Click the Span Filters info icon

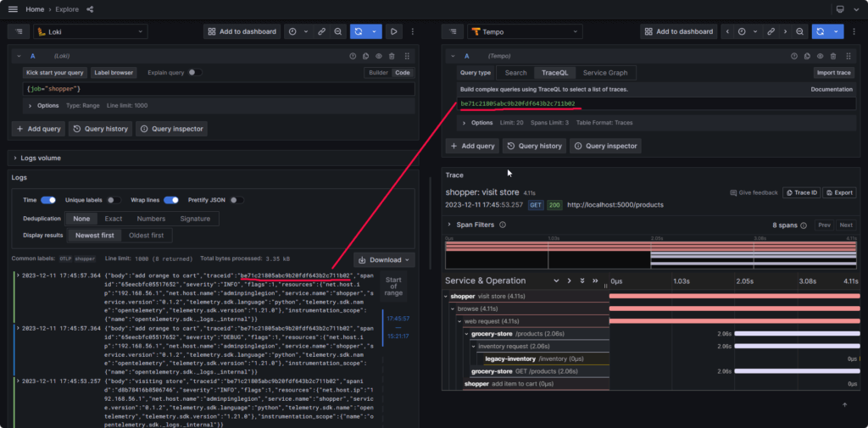503,225
